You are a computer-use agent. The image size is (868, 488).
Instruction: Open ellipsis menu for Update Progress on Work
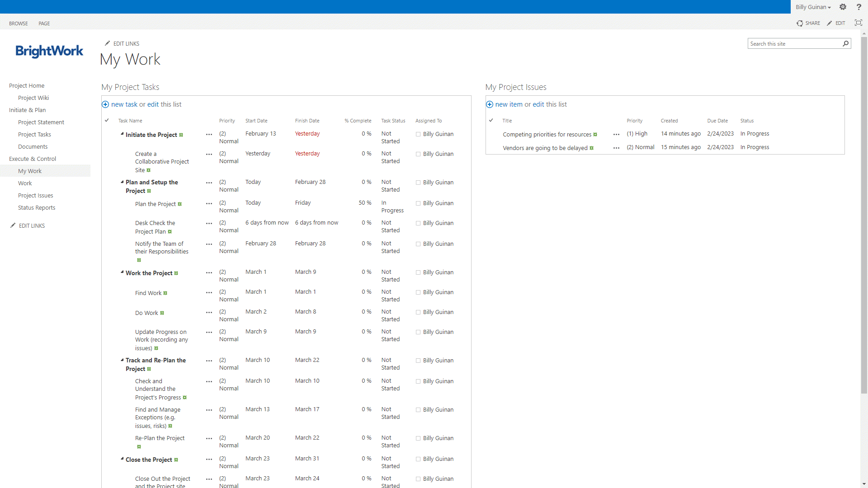[x=209, y=333]
